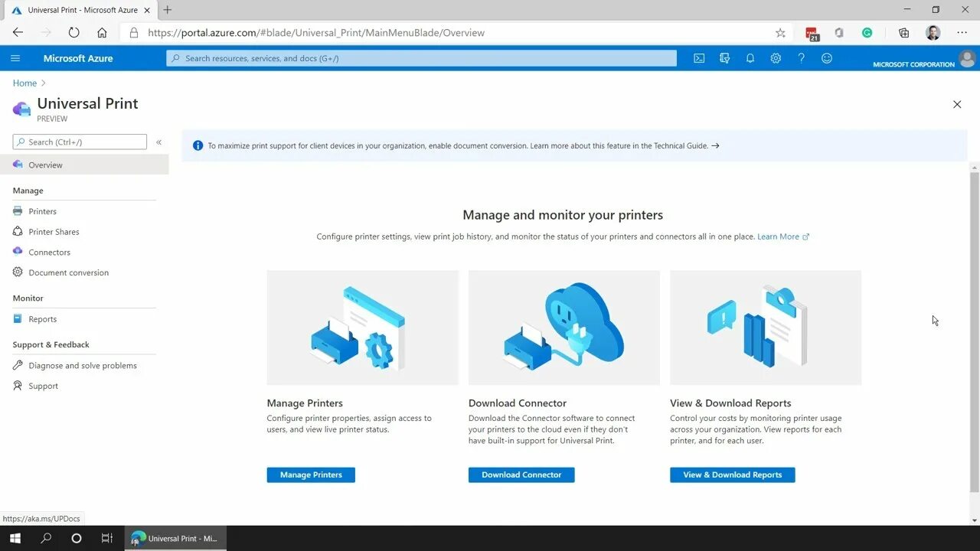This screenshot has height=551, width=980.
Task: Click the View & Download Reports illustration
Action: [x=766, y=328]
